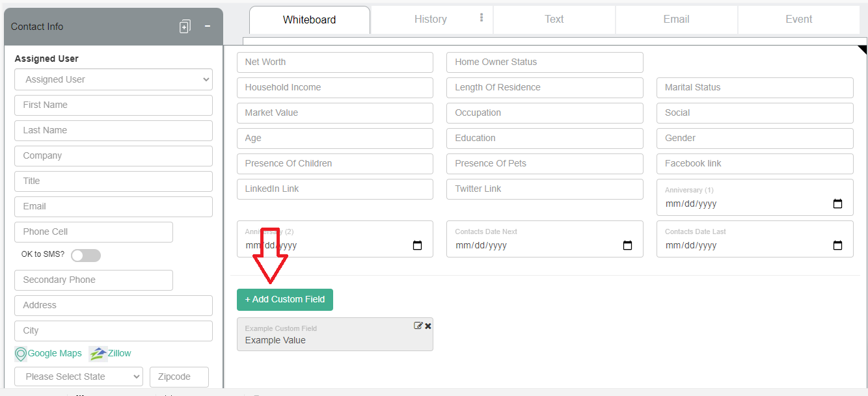The width and height of the screenshot is (868, 396).
Task: Click the Add Custom Field button
Action: 284,299
